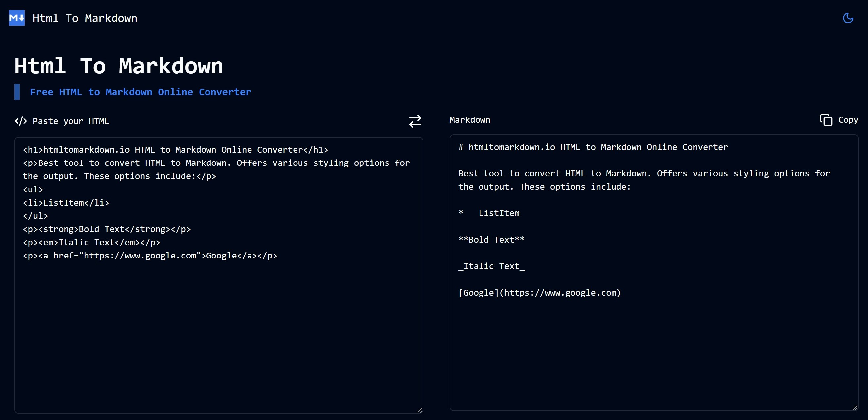Click the large 'Html To Markdown' page heading
Viewport: 868px width, 420px height.
click(x=118, y=66)
